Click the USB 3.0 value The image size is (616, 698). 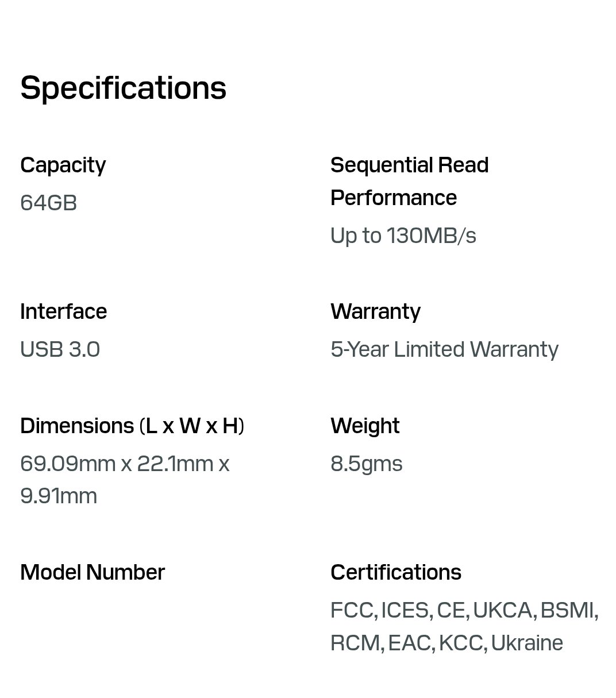click(x=60, y=349)
